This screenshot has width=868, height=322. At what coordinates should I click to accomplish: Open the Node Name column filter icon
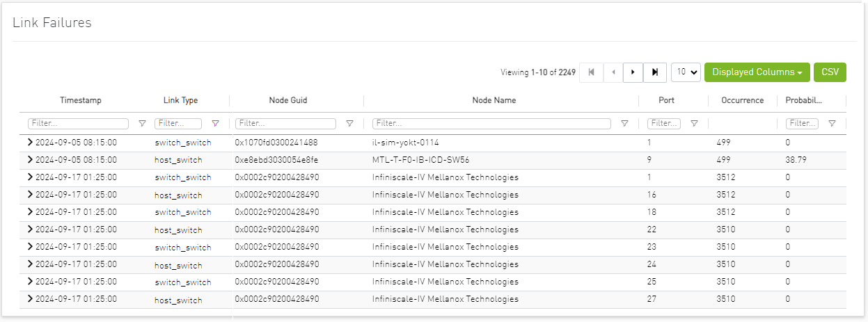[x=624, y=124]
